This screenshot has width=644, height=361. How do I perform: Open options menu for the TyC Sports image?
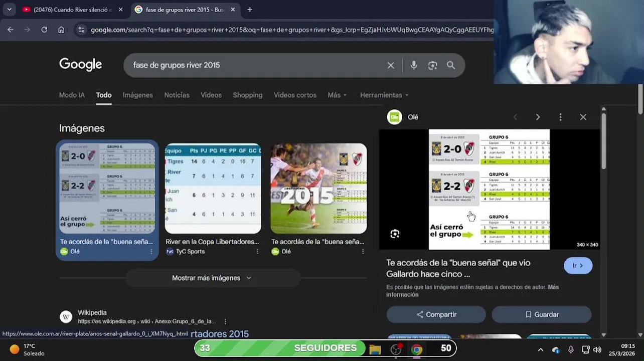(x=257, y=251)
